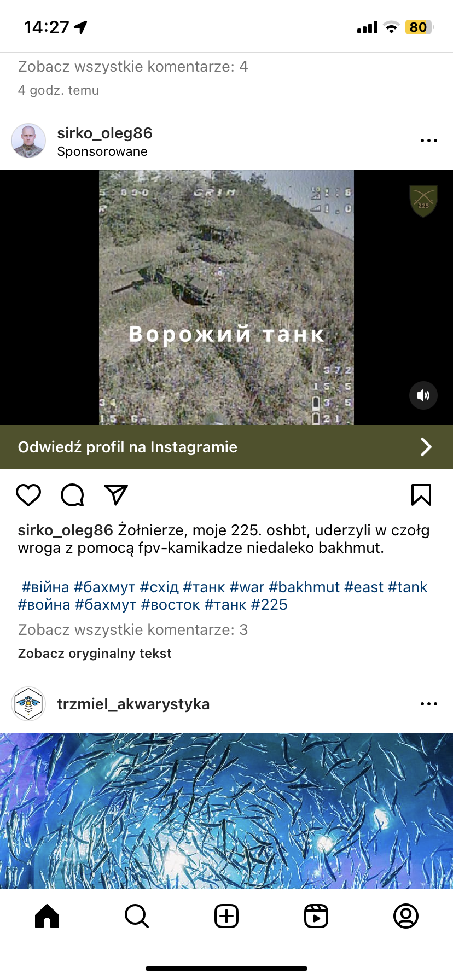
Task: Open your profile tab icon
Action: pos(406,916)
